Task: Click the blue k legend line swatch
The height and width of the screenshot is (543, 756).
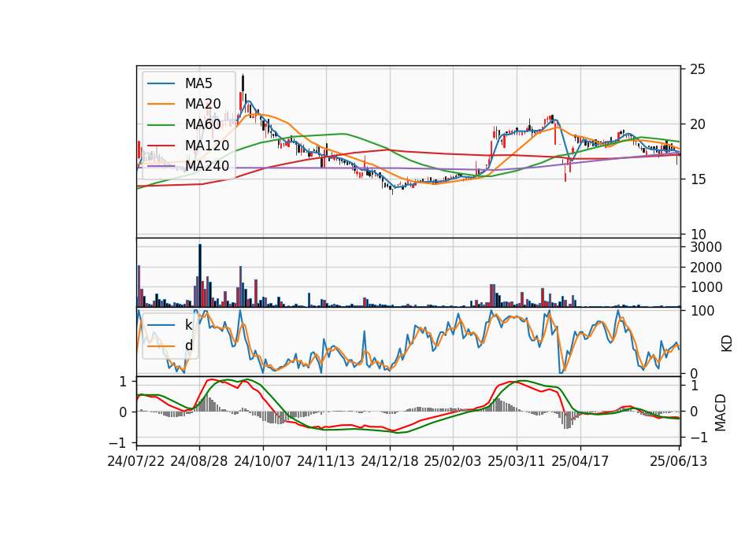Action: pos(161,325)
